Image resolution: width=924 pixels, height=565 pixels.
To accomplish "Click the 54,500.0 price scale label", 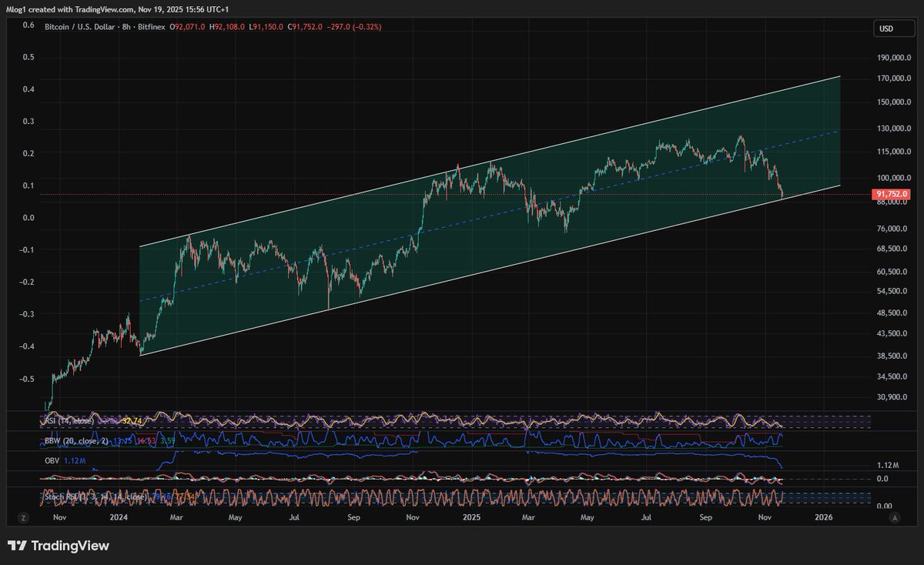I will [893, 292].
